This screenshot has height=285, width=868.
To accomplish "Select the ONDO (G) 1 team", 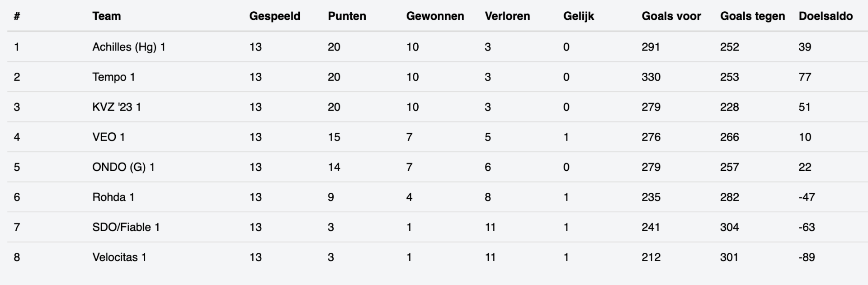I will click(x=123, y=167).
